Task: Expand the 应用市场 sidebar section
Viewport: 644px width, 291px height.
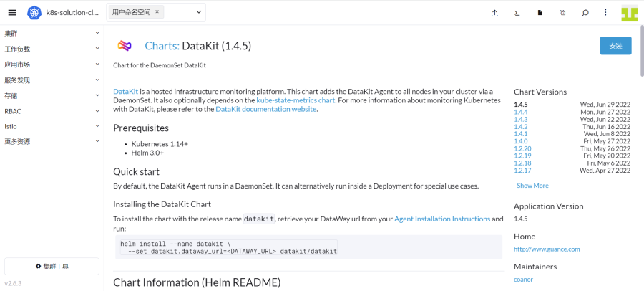Action: point(52,65)
